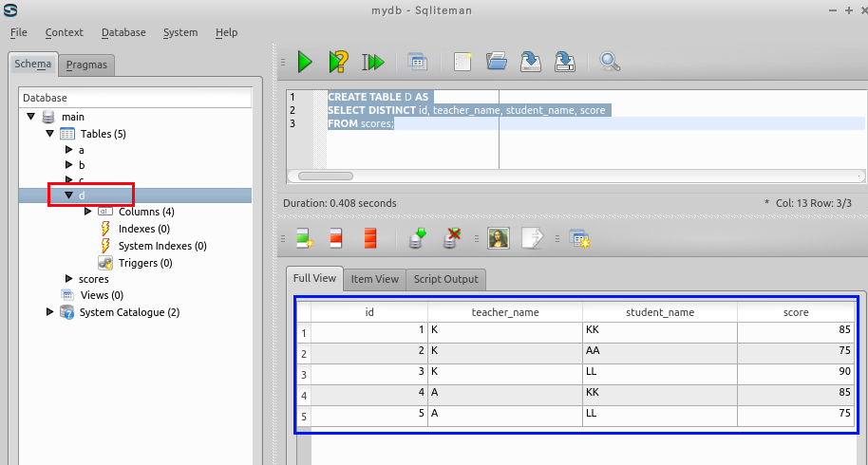Expand table b in the tree
The image size is (868, 465).
tap(68, 165)
